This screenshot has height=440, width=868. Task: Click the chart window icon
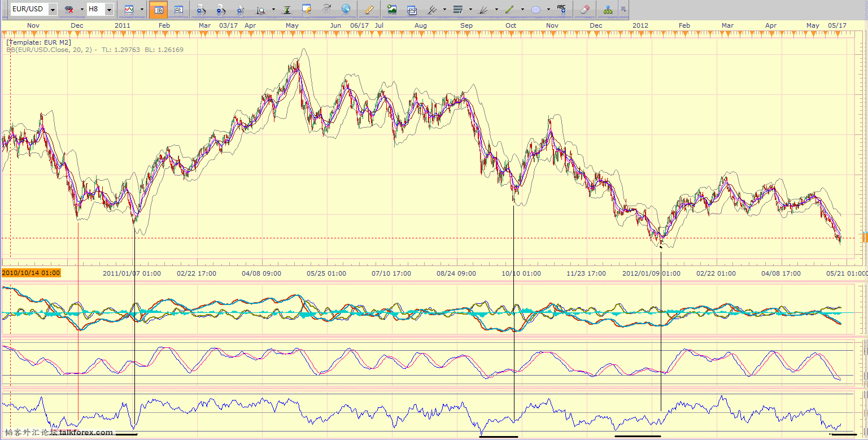point(412,10)
